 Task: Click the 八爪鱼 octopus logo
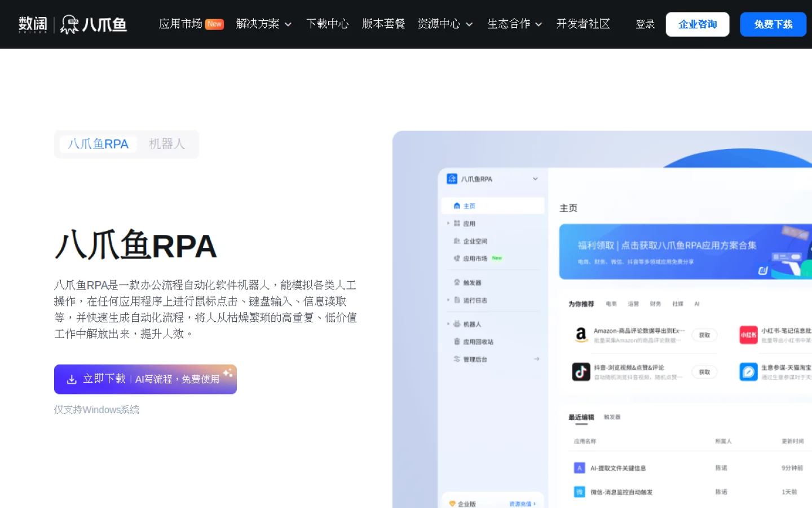94,24
